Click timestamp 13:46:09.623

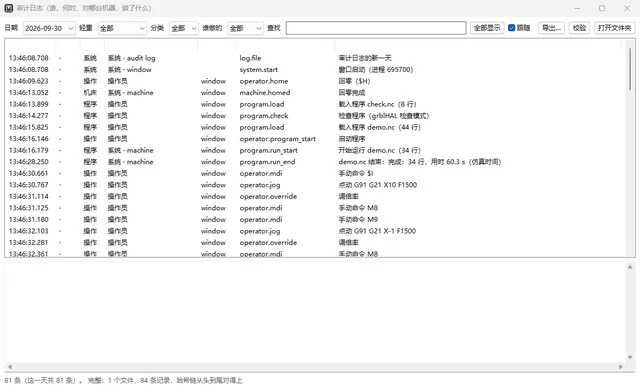(29, 81)
